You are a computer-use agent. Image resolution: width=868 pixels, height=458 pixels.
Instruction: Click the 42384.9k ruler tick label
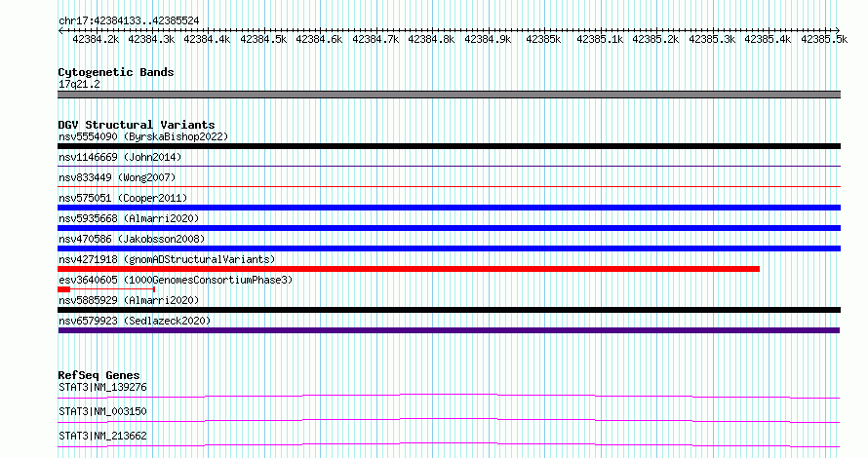(488, 40)
